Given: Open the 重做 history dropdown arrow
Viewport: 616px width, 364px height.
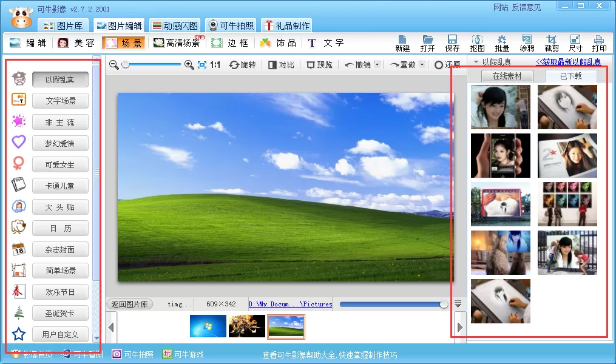Looking at the screenshot, I should pyautogui.click(x=422, y=64).
